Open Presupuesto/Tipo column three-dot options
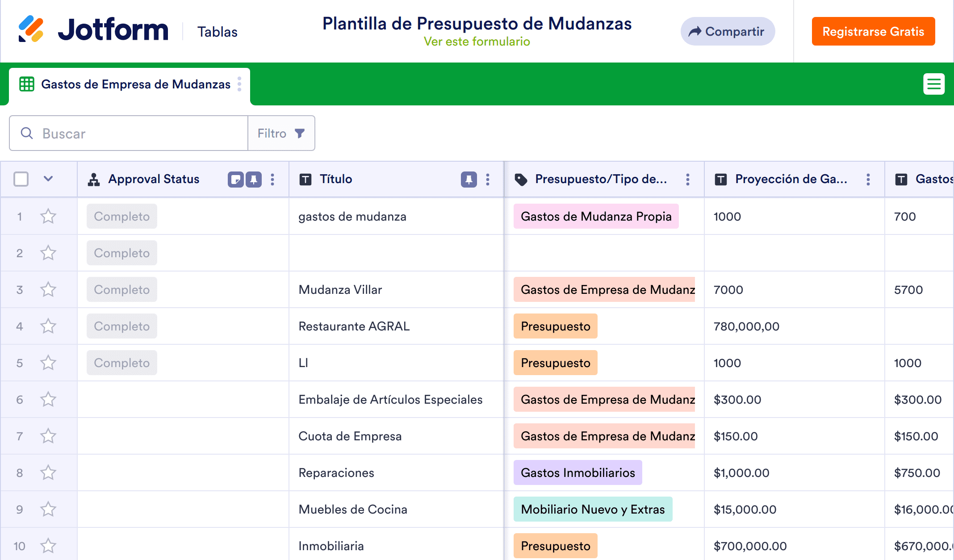This screenshot has width=954, height=560. [x=688, y=180]
